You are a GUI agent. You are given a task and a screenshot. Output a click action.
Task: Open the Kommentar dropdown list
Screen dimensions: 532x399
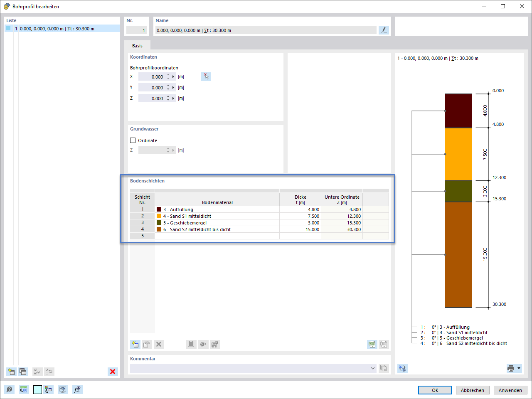[x=372, y=368]
